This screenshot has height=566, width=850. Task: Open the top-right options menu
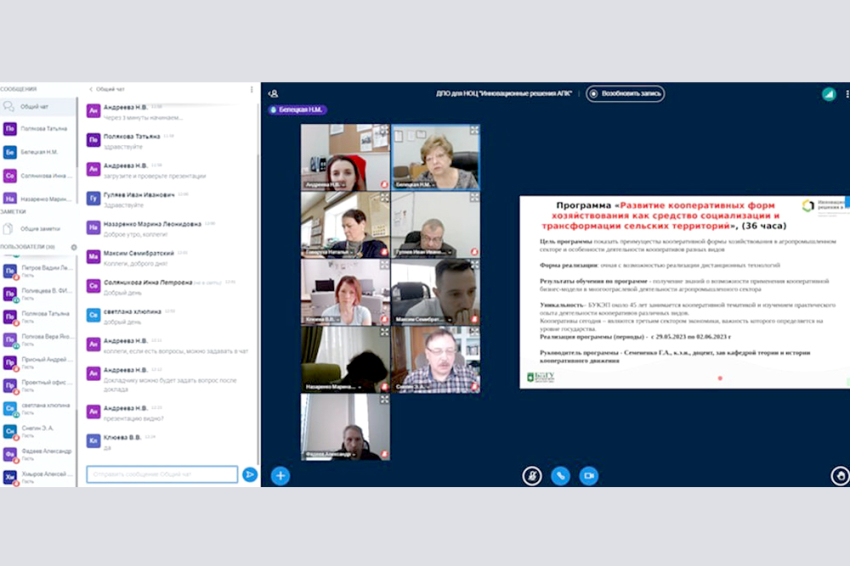[846, 93]
